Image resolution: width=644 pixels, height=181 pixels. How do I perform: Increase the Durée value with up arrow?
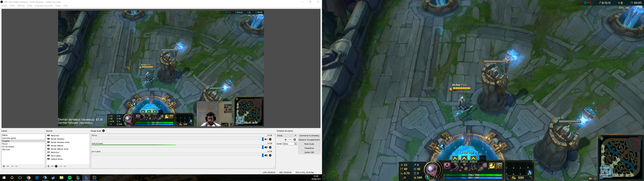(x=296, y=143)
